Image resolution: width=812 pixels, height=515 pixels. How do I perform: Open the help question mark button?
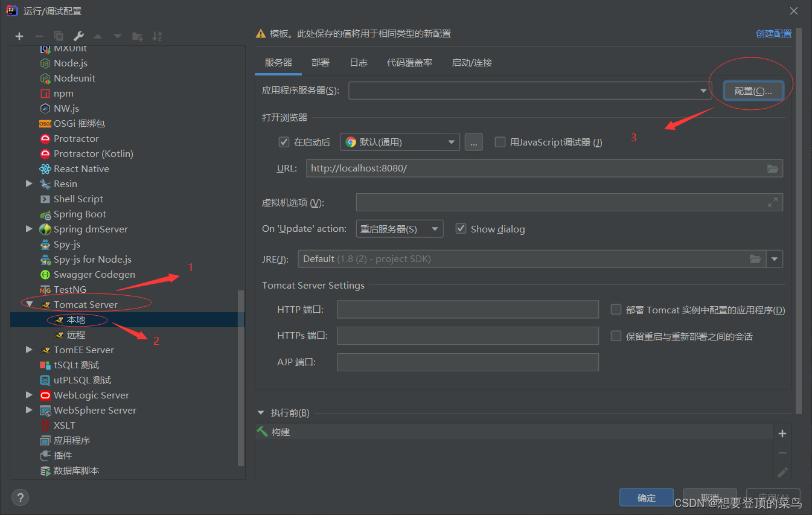click(21, 497)
